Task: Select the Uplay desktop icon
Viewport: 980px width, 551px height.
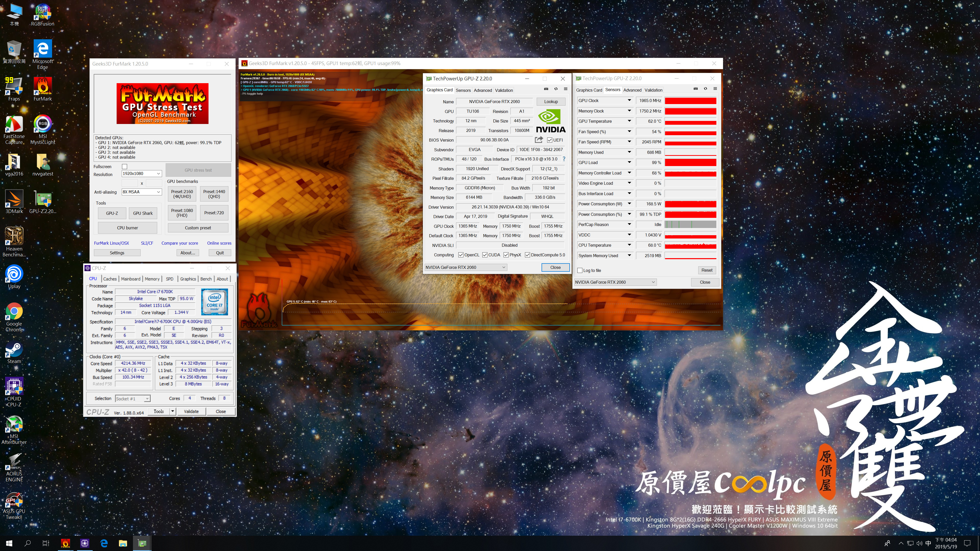Action: coord(14,277)
